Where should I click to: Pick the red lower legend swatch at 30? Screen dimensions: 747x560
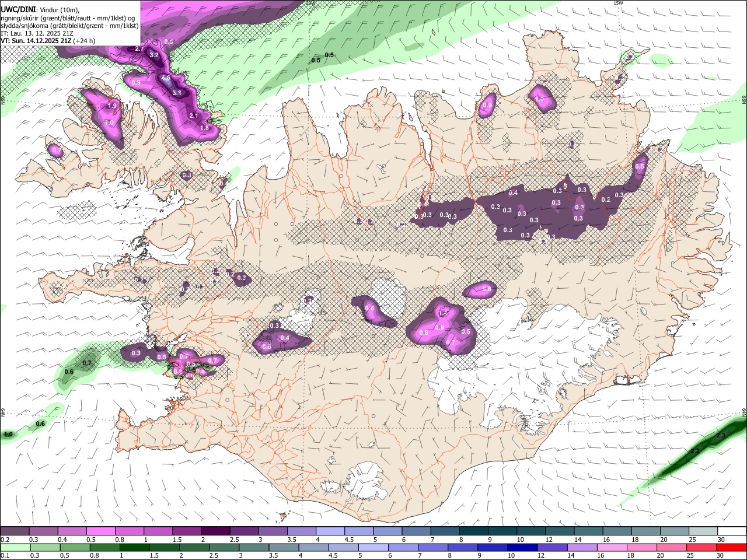[x=731, y=547]
